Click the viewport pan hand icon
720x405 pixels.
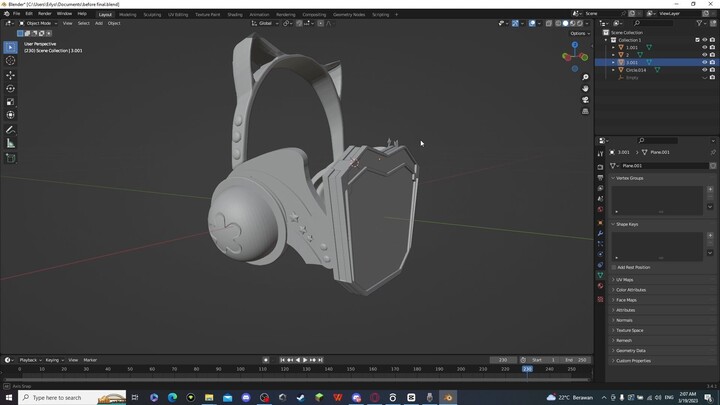point(585,88)
